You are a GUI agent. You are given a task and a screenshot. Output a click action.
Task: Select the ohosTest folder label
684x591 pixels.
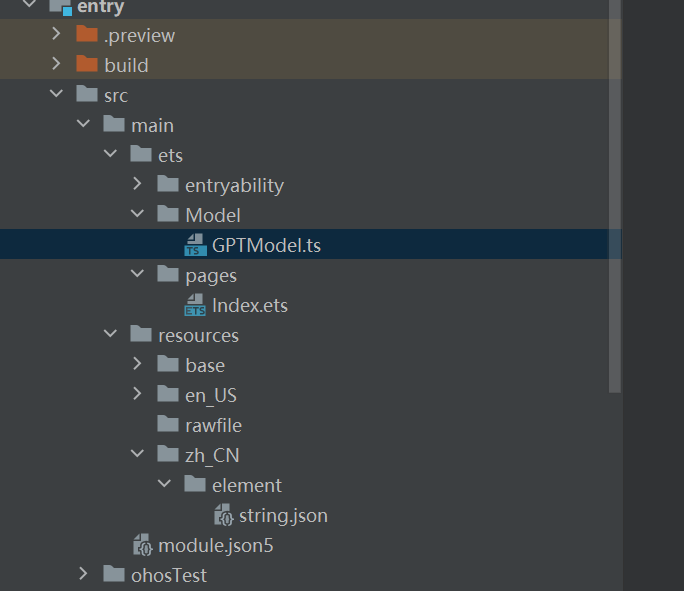coord(169,576)
